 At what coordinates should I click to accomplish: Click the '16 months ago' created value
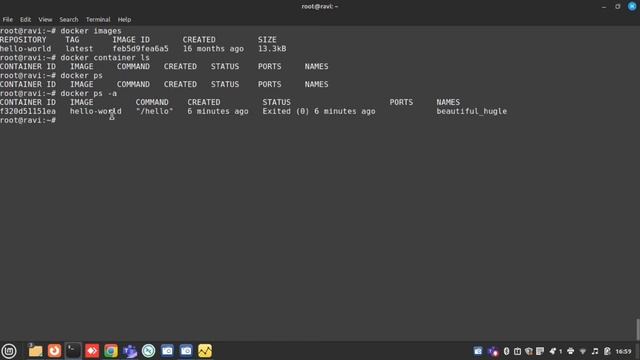(x=213, y=49)
